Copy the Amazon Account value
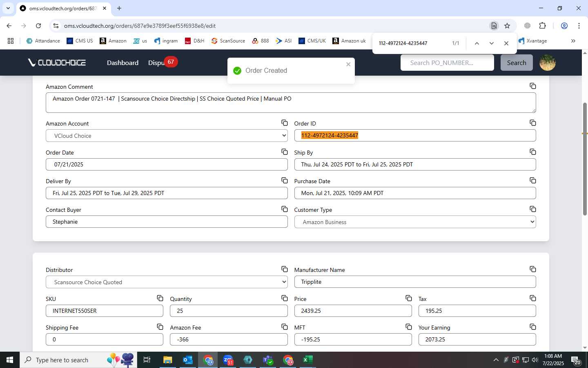Screen dimensions: 588x368 (x=285, y=123)
